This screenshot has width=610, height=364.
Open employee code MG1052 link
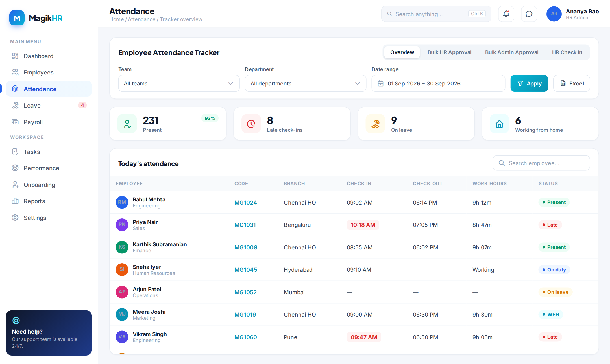(245, 292)
